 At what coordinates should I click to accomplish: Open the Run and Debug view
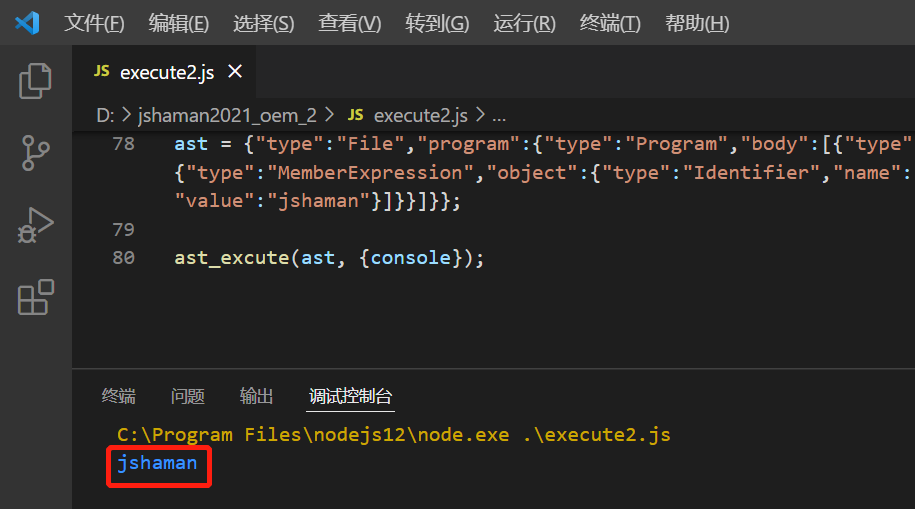tap(36, 226)
